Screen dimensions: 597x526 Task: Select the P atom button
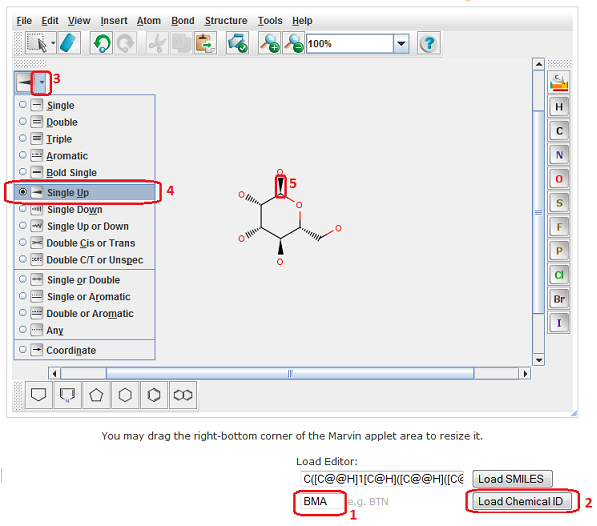(x=559, y=251)
